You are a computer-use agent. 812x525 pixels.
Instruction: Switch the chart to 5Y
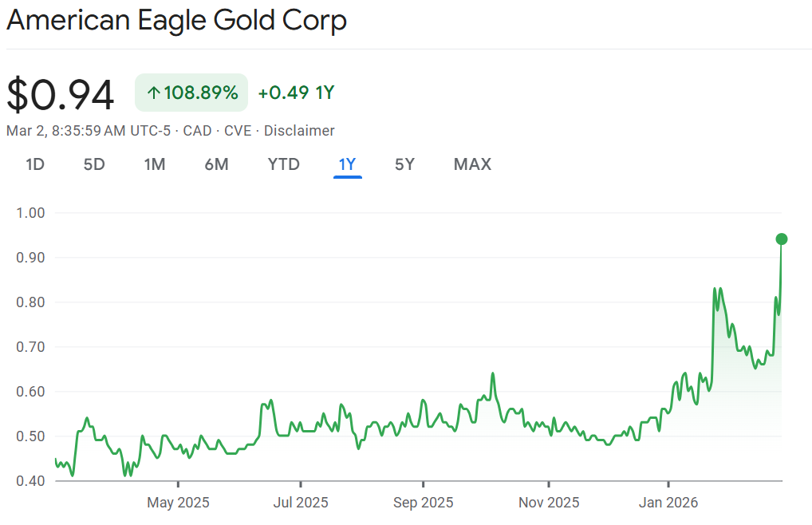tap(404, 164)
